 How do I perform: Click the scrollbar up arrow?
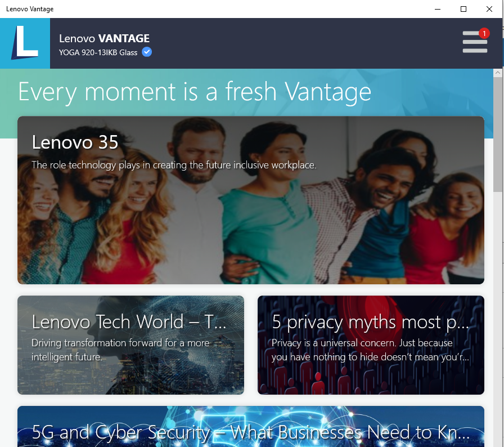point(498,73)
